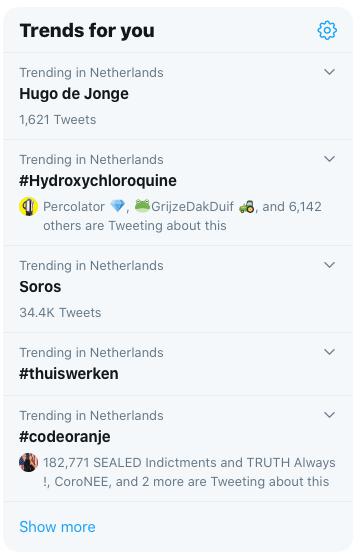Open the #Hydroxychloroquine hashtag trend
The width and height of the screenshot is (360, 558).
98,181
